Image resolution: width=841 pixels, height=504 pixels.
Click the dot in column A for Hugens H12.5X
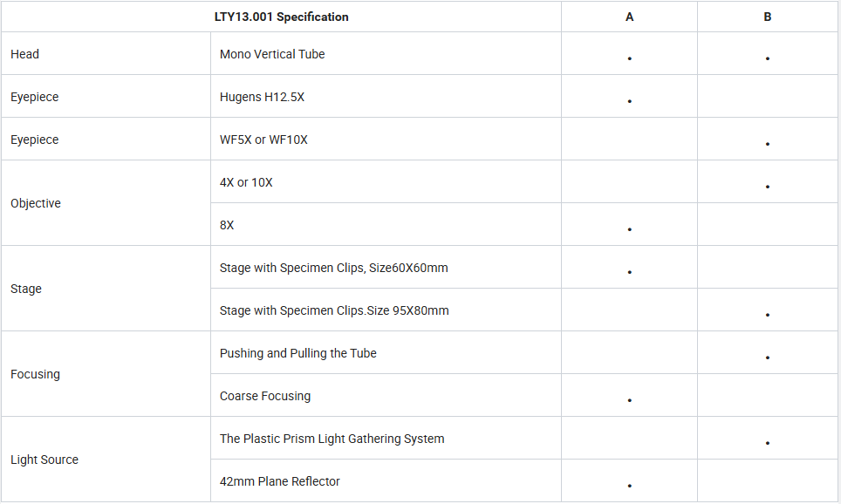pos(629,101)
